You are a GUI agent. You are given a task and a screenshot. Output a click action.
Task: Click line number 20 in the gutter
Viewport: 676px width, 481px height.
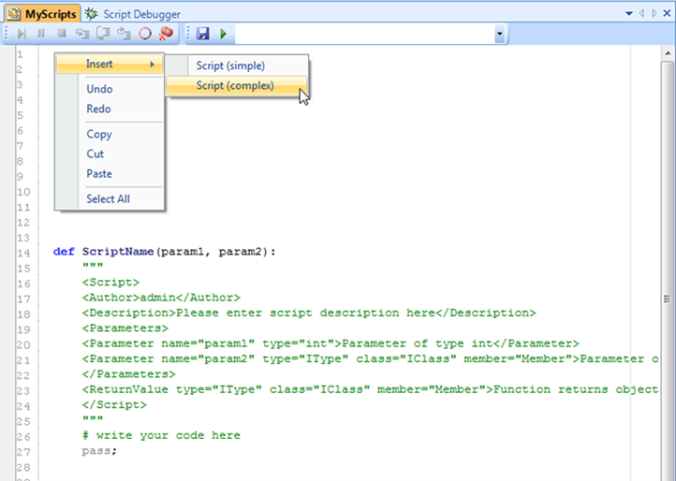coord(24,345)
